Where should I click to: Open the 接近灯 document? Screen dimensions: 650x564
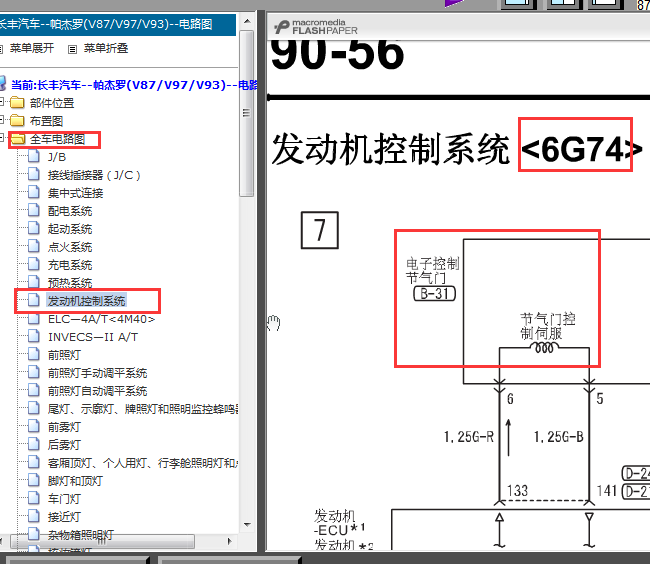(x=64, y=517)
